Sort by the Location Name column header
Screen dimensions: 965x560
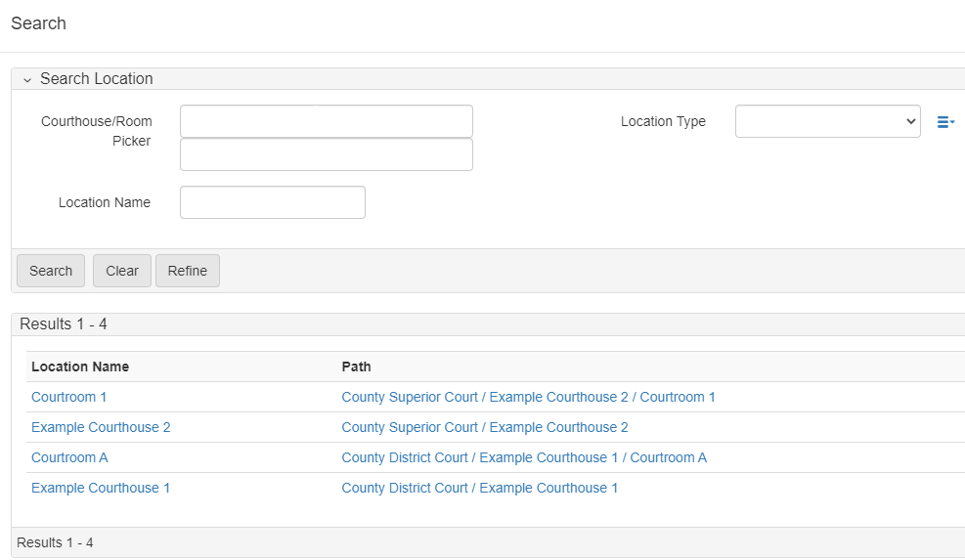pos(80,366)
